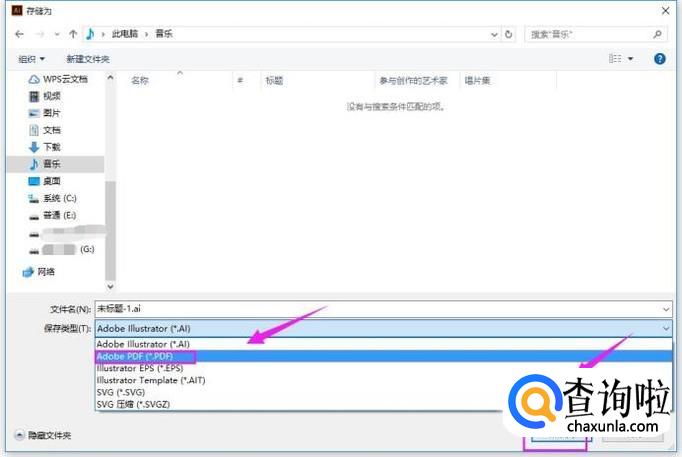
Task: Choose Illustrator EPS (*.EPS) option
Action: tap(383, 368)
